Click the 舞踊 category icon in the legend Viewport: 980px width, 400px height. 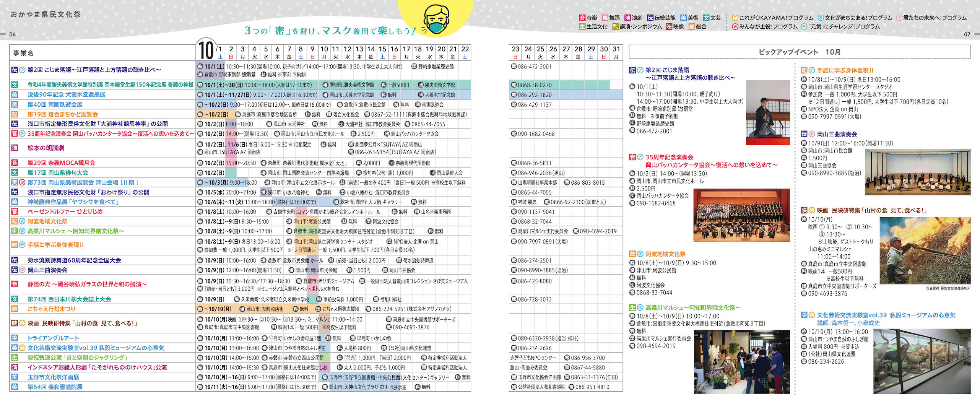[x=605, y=18]
